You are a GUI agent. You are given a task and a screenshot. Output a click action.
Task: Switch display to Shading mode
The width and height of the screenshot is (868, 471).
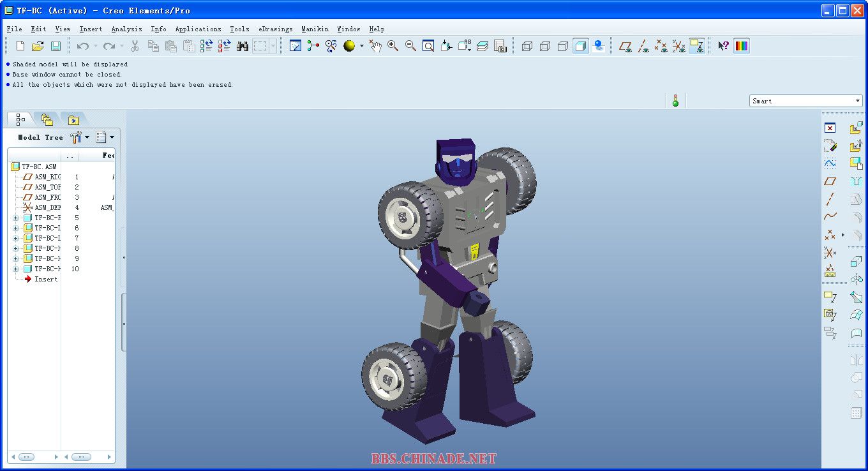581,46
